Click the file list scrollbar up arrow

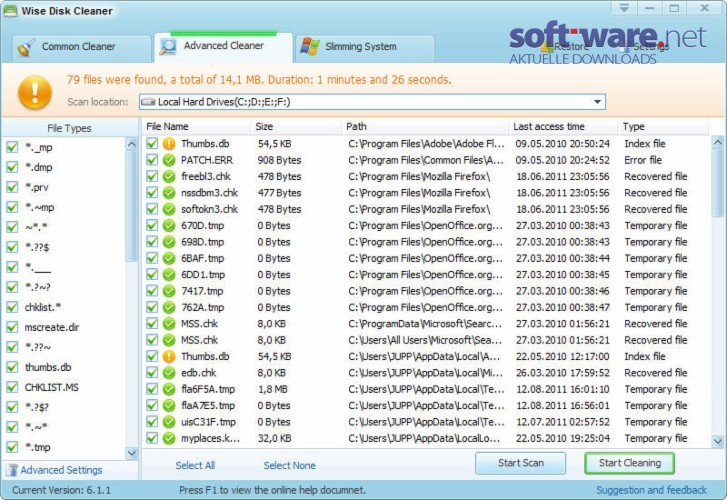(718, 142)
